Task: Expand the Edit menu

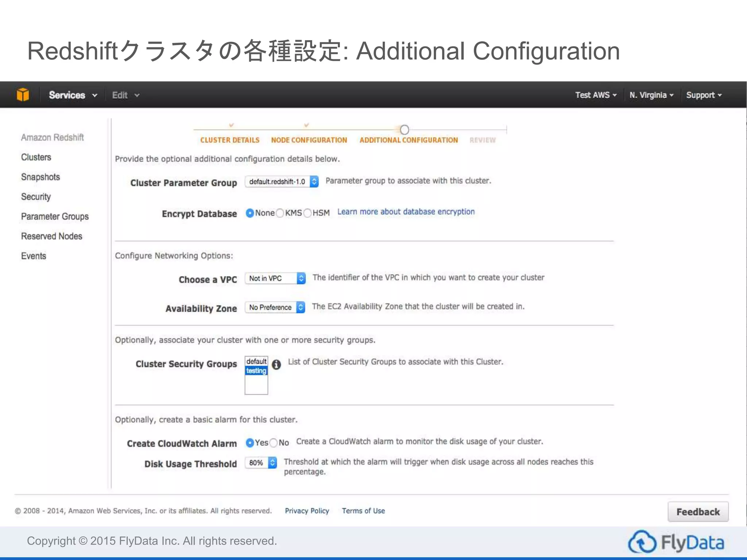Action: click(x=125, y=95)
